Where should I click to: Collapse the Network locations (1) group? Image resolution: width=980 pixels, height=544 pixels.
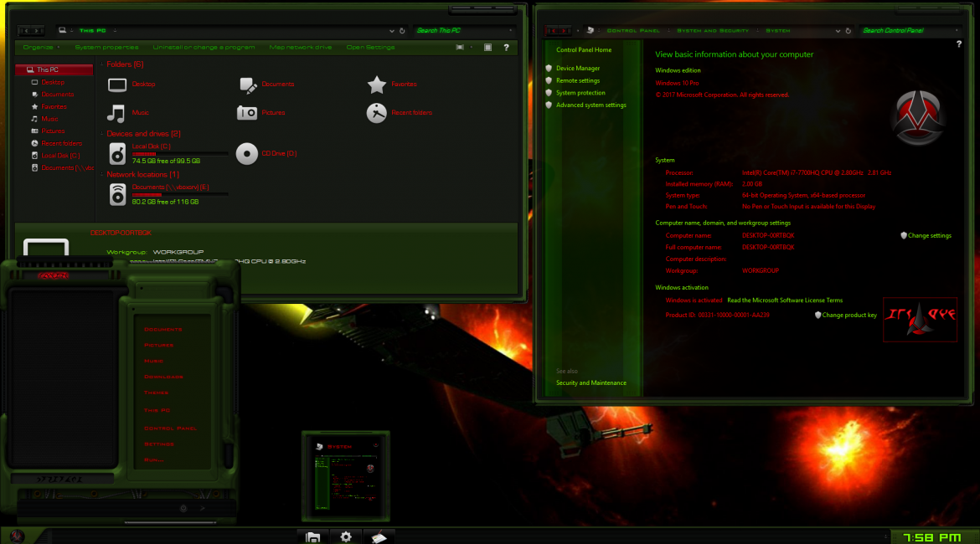[102, 175]
